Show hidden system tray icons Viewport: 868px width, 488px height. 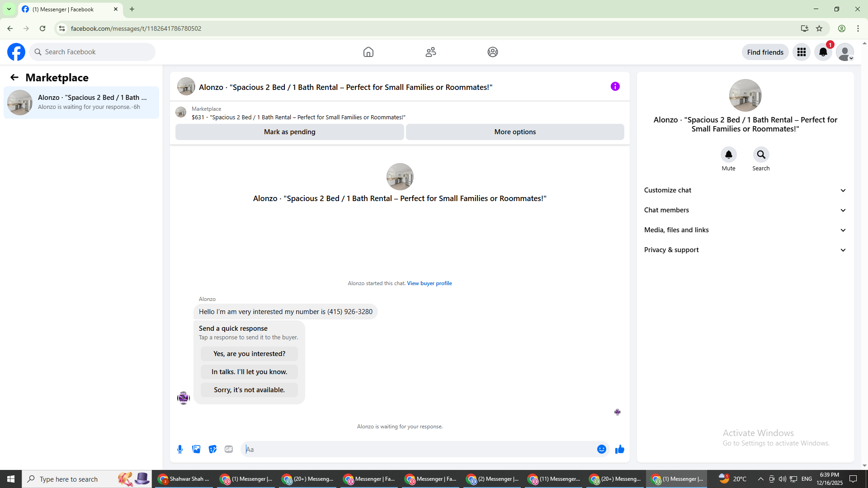760,479
